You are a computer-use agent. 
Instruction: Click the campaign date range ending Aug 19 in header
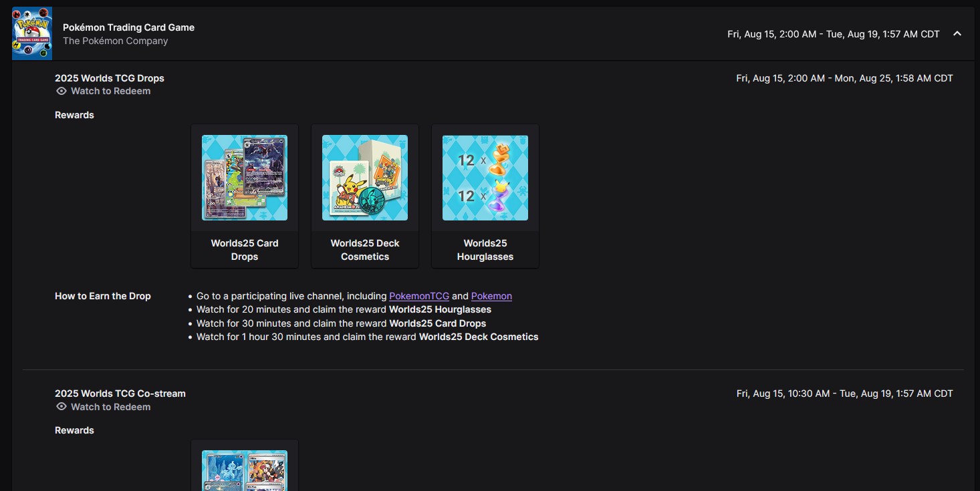point(833,34)
